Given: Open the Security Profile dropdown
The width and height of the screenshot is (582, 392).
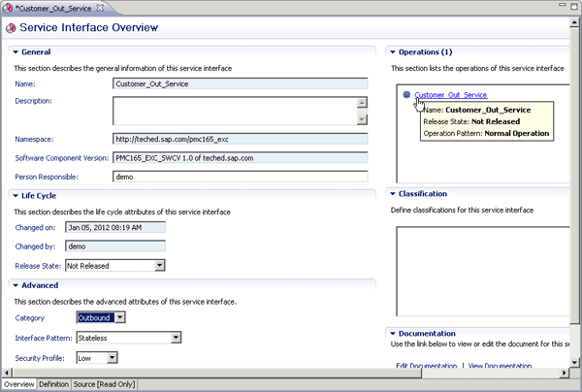Looking at the screenshot, I should 112,357.
